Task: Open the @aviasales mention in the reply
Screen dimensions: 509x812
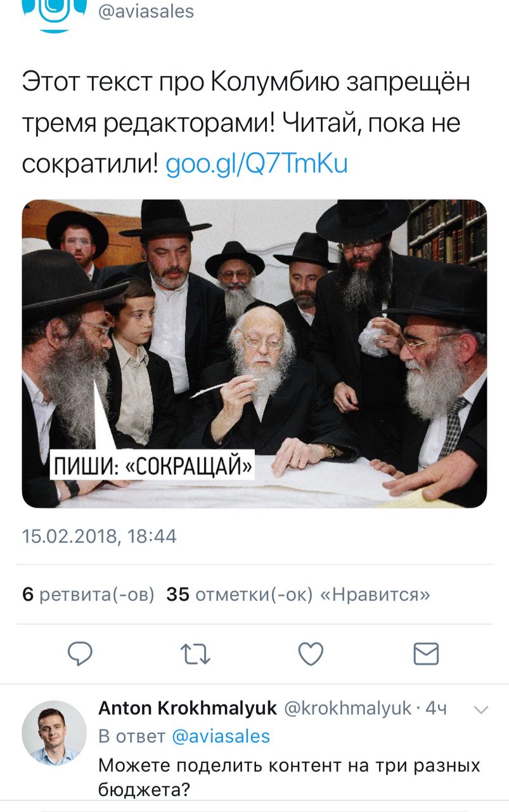Action: [221, 737]
